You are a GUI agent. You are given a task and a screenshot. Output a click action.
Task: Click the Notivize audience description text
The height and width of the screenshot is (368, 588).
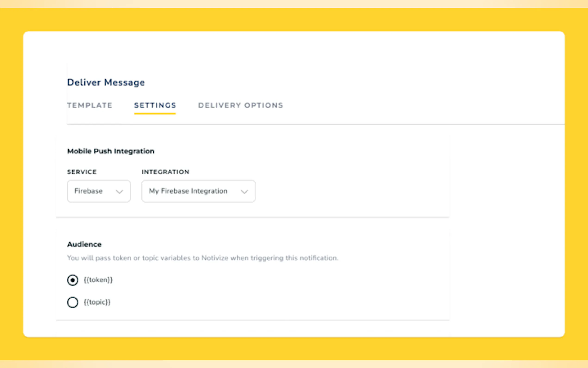tap(203, 258)
